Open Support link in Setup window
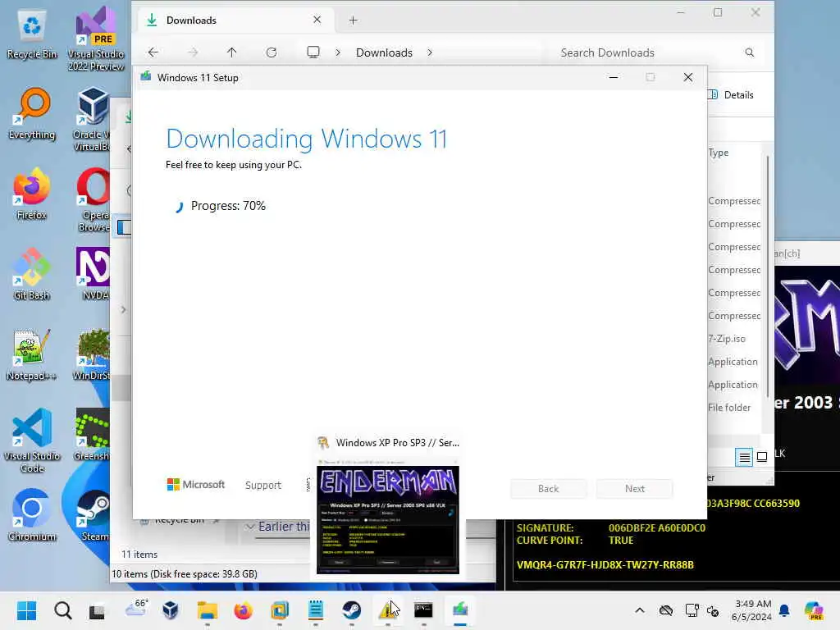This screenshot has height=630, width=840. 263,485
